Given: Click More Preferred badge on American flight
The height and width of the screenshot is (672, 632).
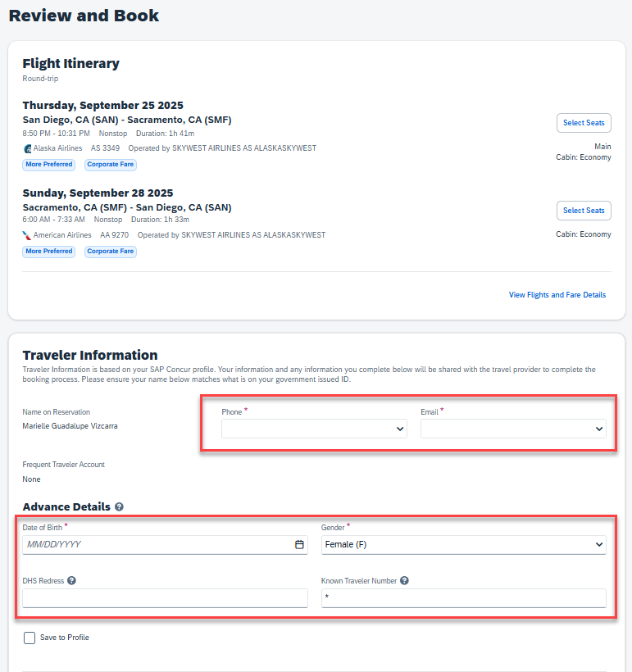Looking at the screenshot, I should click(49, 252).
